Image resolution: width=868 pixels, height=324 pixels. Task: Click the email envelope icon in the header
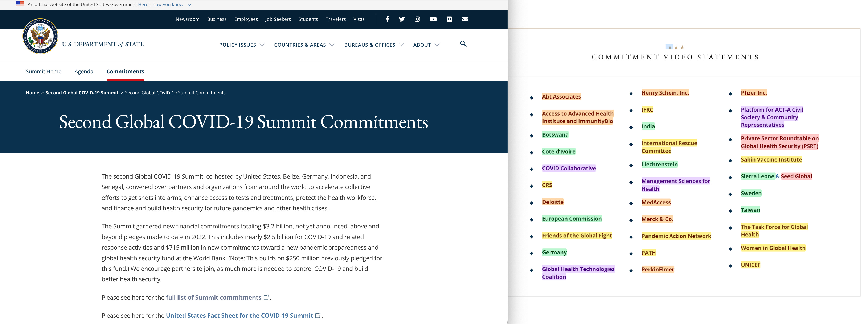[465, 19]
